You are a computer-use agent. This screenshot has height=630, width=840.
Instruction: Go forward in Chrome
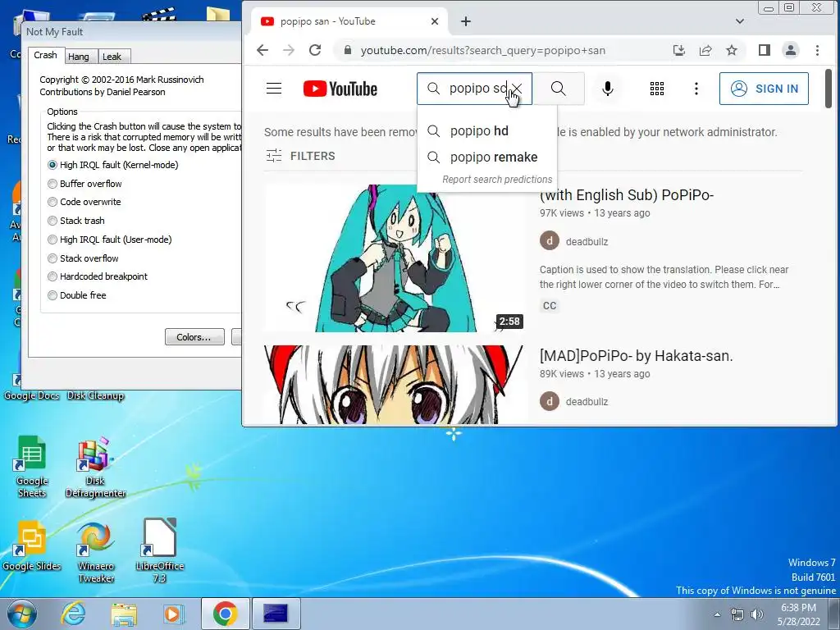(289, 50)
